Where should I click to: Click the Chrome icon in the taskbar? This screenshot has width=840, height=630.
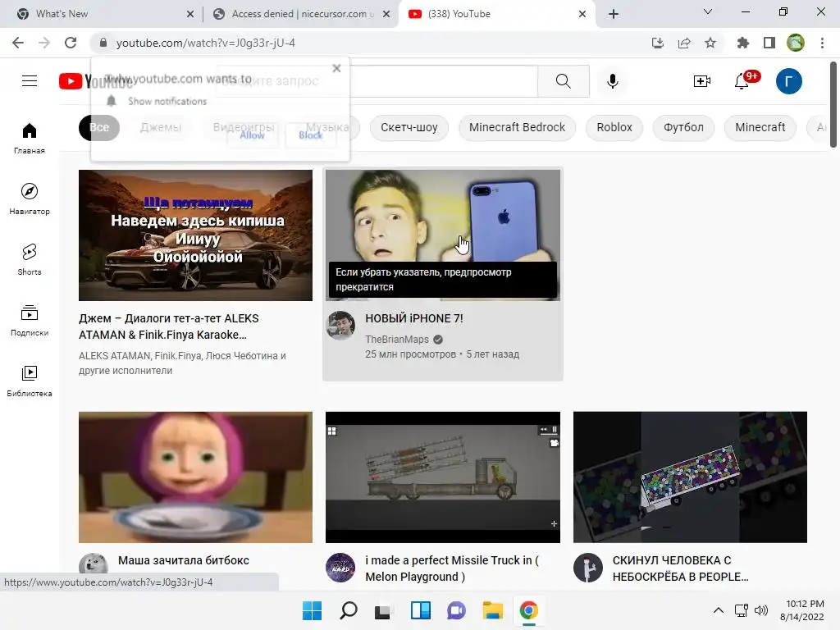click(529, 610)
